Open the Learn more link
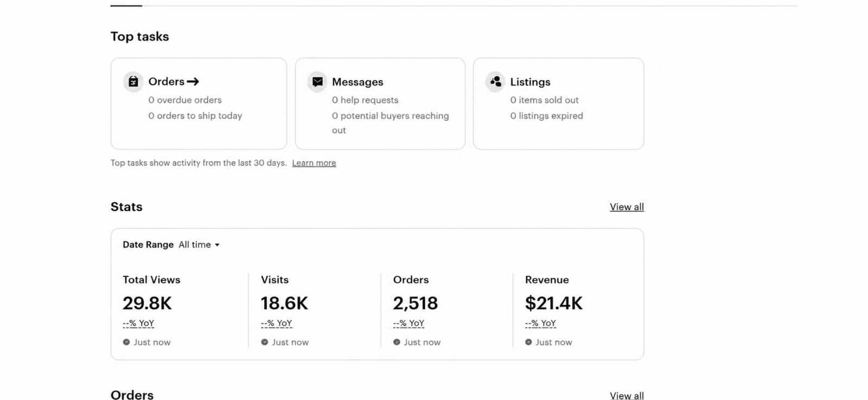 (314, 163)
